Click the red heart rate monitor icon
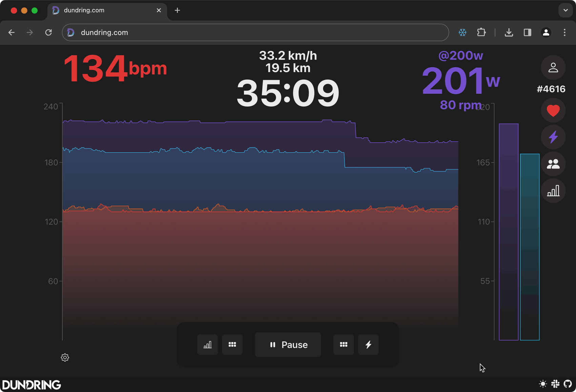The width and height of the screenshot is (576, 392). 553,110
